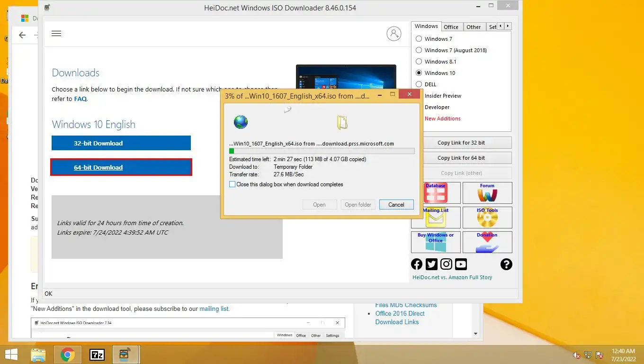The image size is (644, 364).
Task: Open HeiDoc.net vs. Amazon Full Story link
Action: point(452,277)
